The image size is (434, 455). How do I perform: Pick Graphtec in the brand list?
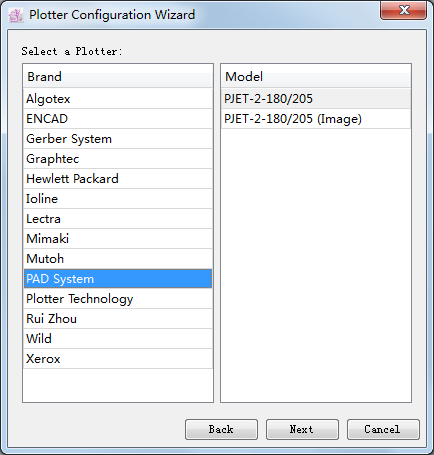pos(118,159)
